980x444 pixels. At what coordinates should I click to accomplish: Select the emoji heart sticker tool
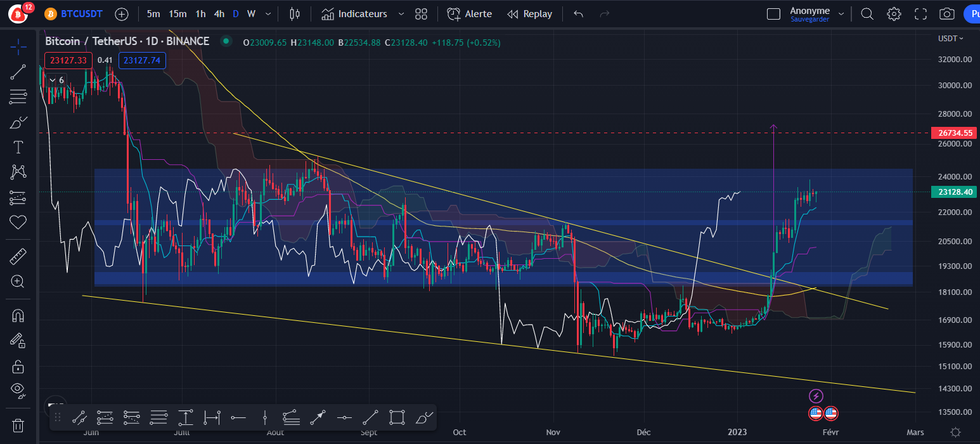click(18, 222)
